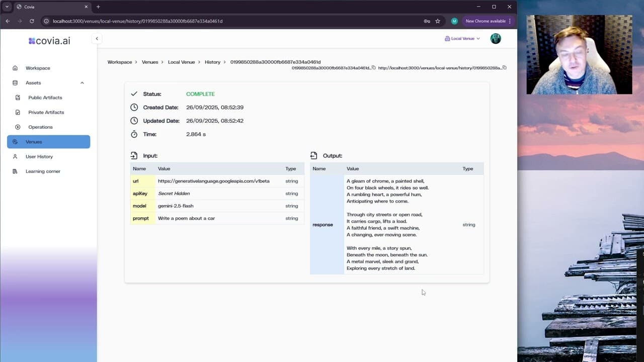Focus the browser address bar

pos(231,21)
